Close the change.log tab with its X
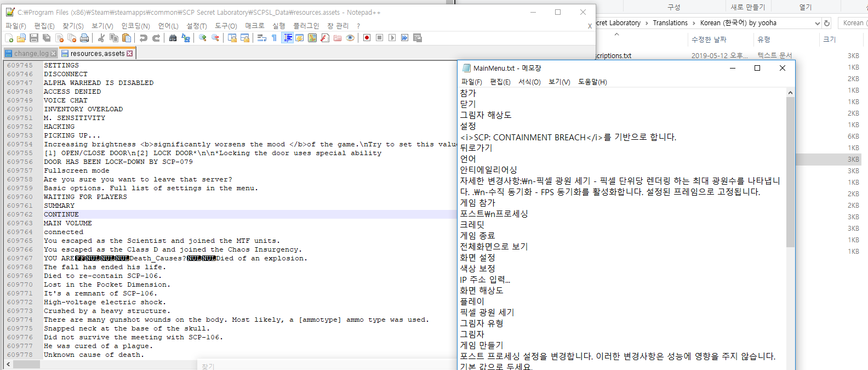This screenshot has width=868, height=370. click(x=53, y=54)
